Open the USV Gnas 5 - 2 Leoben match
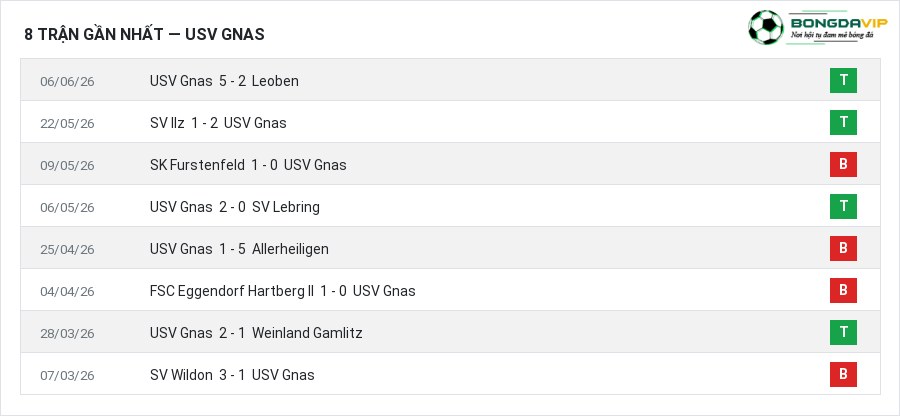 pos(224,81)
